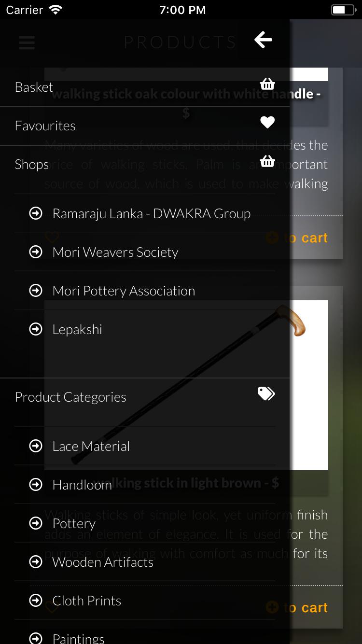
Task: Tap the Product Categories tags icon
Action: click(266, 394)
